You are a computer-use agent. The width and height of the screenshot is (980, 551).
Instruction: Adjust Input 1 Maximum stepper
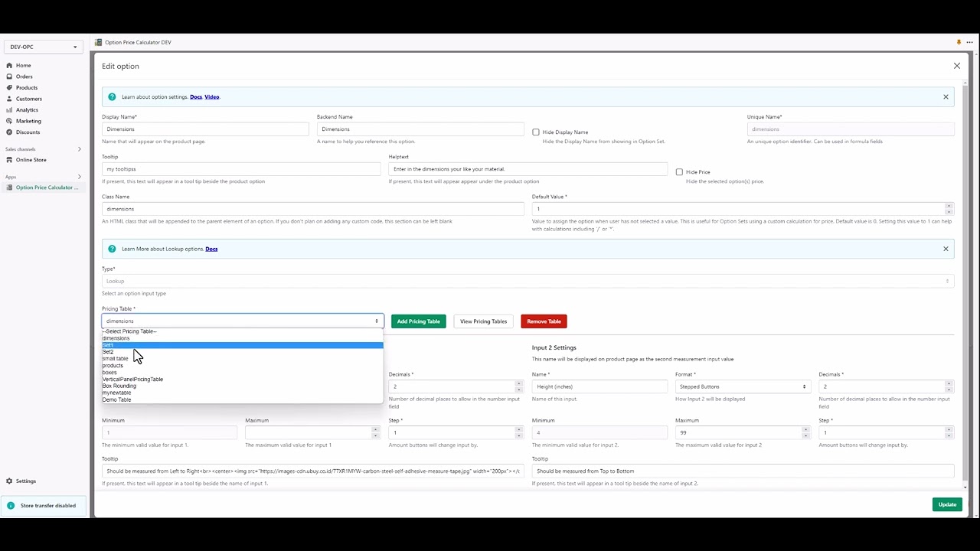click(375, 432)
